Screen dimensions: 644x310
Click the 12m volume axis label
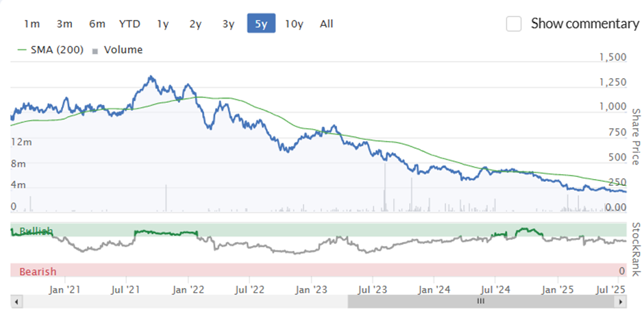21,142
